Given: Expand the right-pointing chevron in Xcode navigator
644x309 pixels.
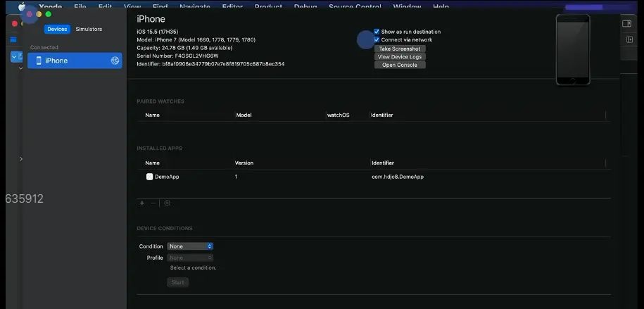Looking at the screenshot, I should tap(21, 158).
